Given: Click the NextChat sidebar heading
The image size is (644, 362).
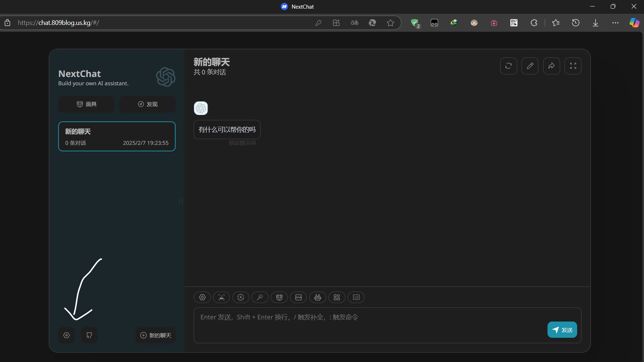Looking at the screenshot, I should pyautogui.click(x=80, y=74).
